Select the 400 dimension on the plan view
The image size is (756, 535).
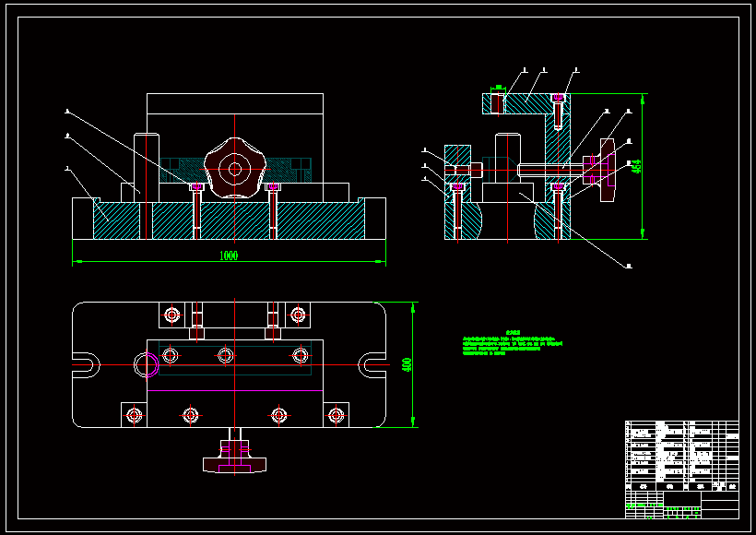pos(407,364)
